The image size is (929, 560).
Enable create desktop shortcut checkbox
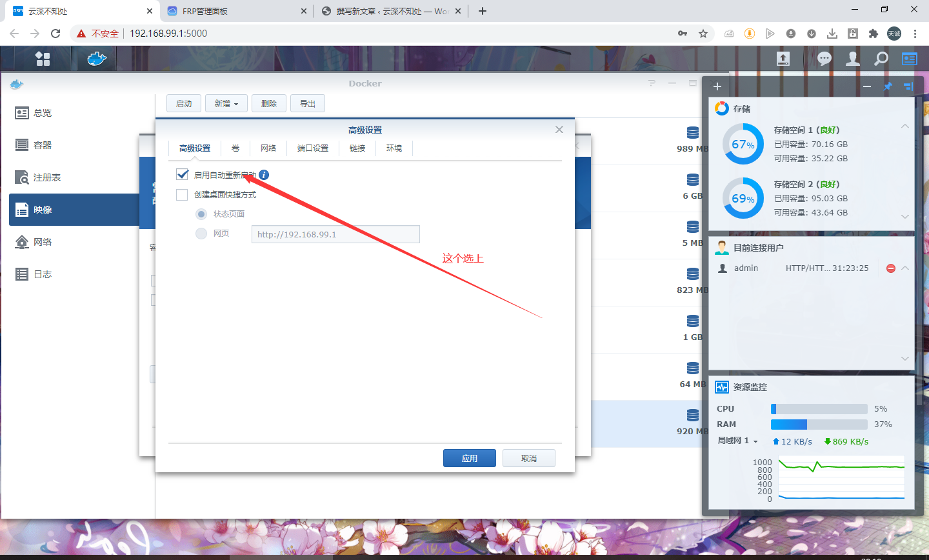click(183, 194)
